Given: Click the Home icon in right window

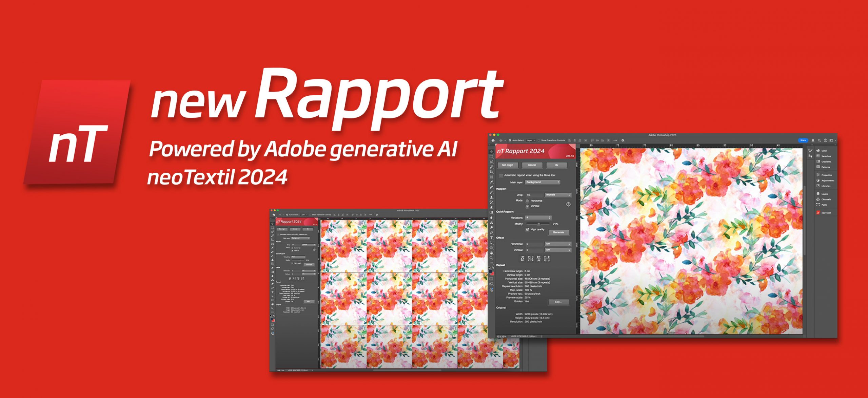Looking at the screenshot, I should tap(493, 140).
